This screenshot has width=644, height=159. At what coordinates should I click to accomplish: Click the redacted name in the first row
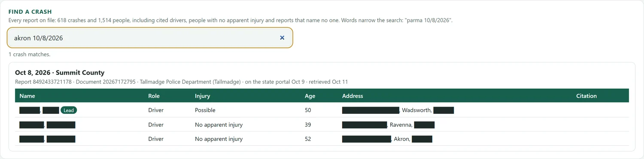pyautogui.click(x=39, y=110)
